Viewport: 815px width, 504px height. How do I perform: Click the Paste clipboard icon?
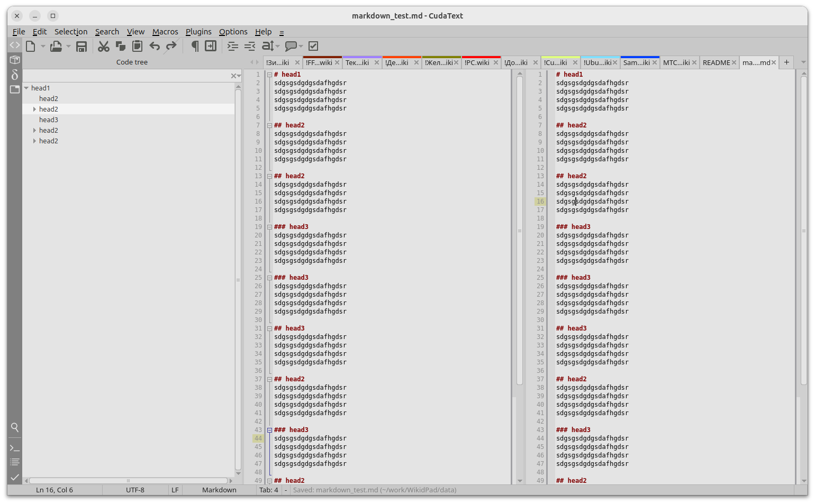(x=137, y=47)
